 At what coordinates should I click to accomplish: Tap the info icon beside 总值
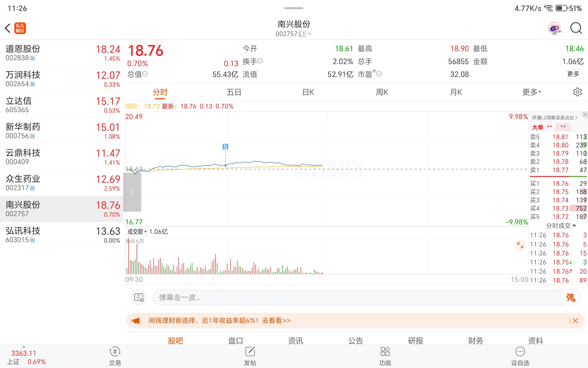click(x=145, y=74)
